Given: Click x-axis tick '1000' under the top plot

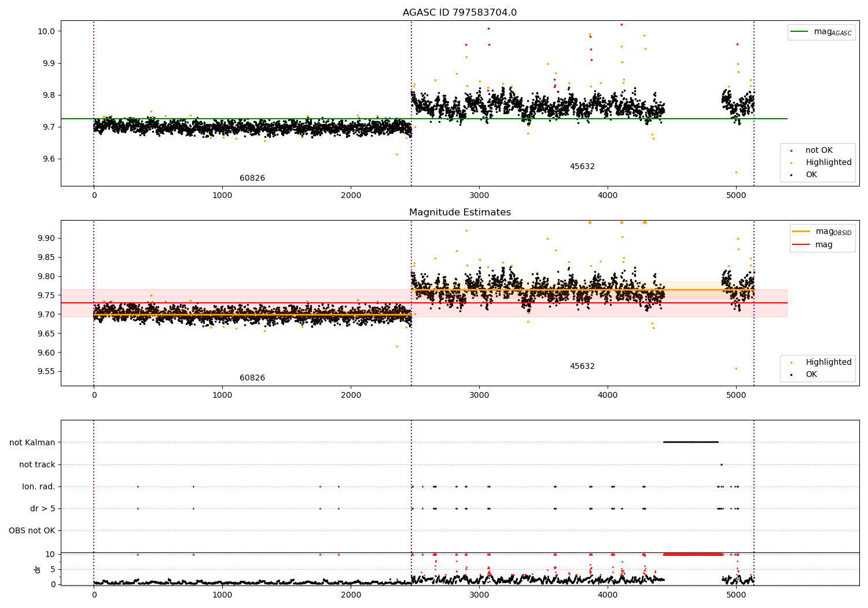Looking at the screenshot, I should tap(222, 196).
